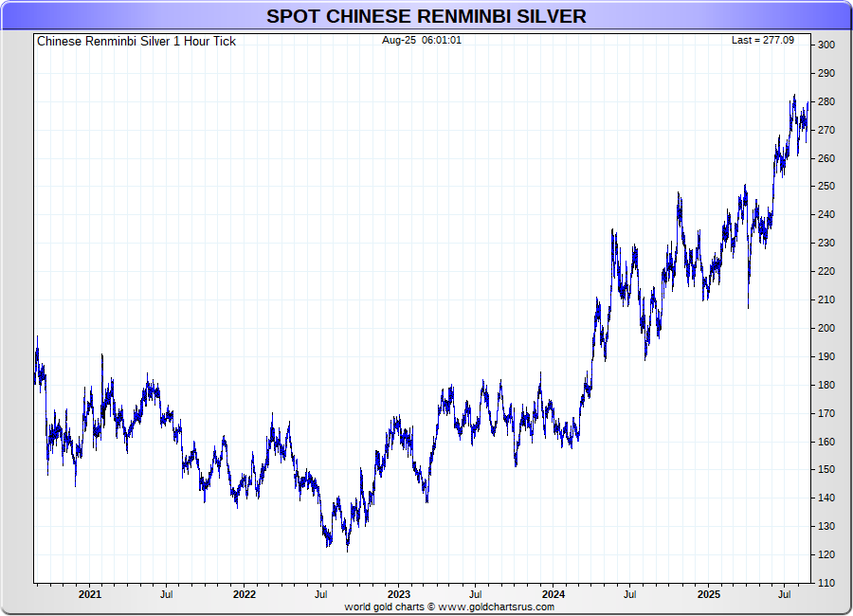Click the 'world gold charts ©' footer text
This screenshot has width=853, height=616.
389,607
